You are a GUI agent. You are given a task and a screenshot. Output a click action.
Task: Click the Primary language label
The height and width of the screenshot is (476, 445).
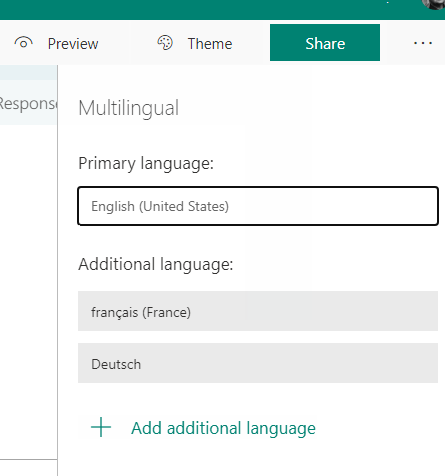coord(146,164)
